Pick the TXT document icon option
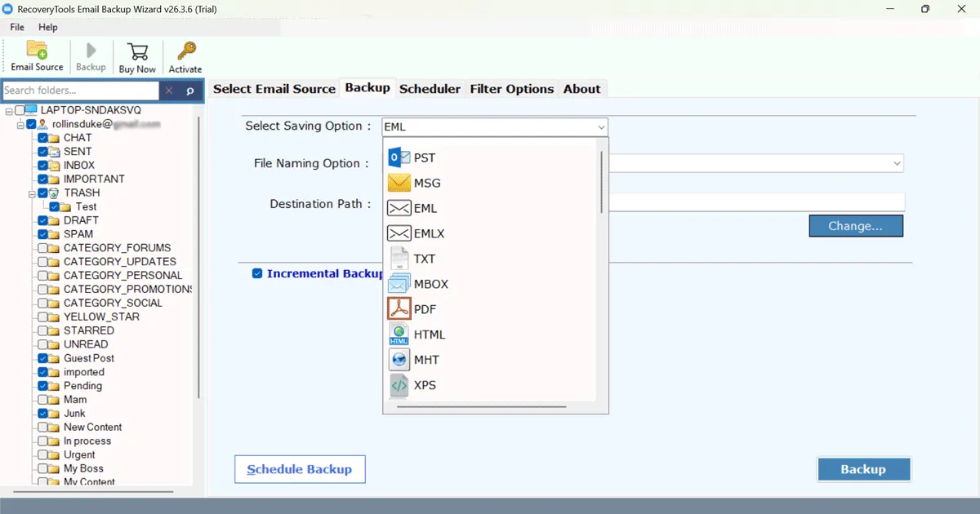Screen dimensions: 980x514 (x=399, y=259)
